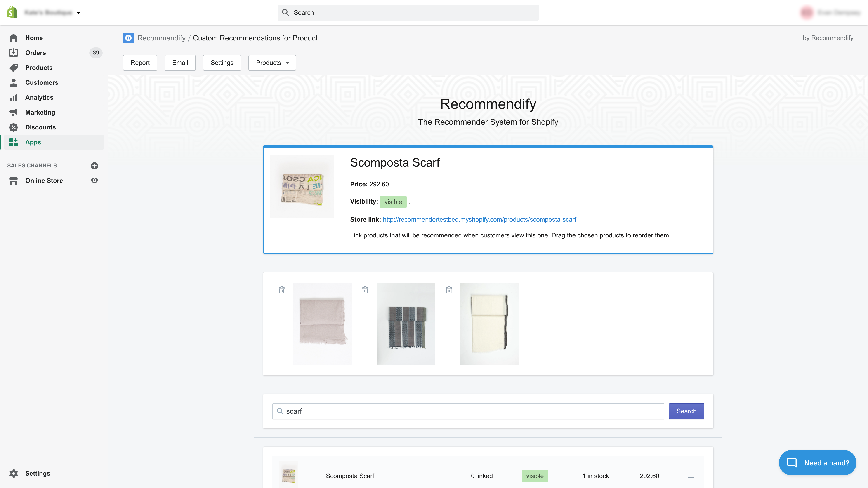Open the 'Need a hand?' chat widget
Screen dimensions: 868x488
point(817,463)
